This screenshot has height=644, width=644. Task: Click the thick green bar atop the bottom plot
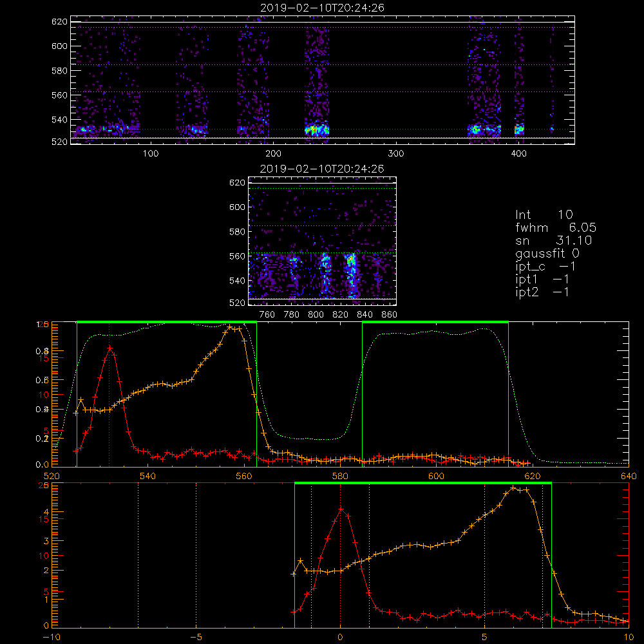(x=422, y=483)
